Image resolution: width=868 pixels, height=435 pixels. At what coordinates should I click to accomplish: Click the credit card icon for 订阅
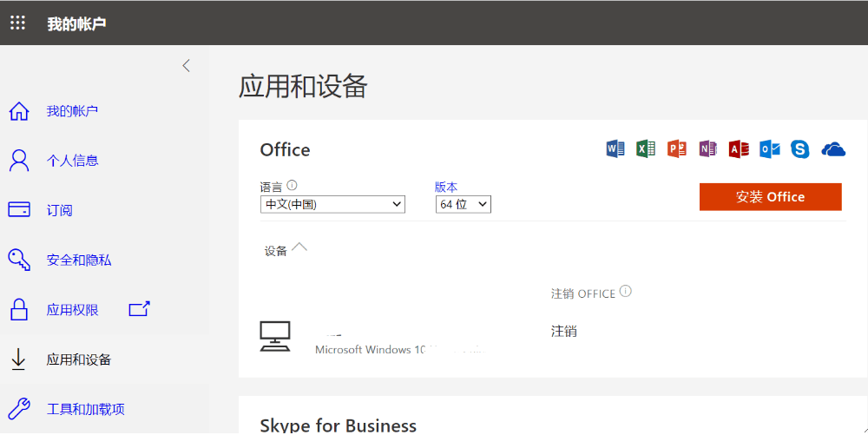[x=19, y=210]
